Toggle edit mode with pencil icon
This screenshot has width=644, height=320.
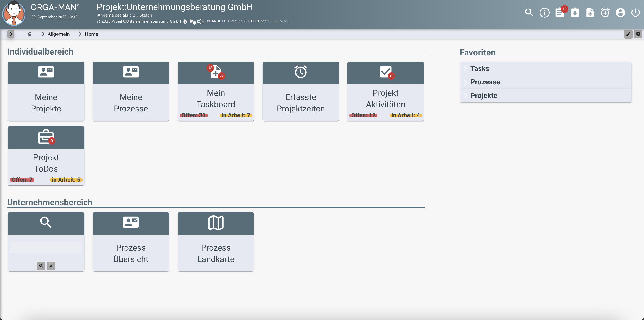[x=628, y=34]
